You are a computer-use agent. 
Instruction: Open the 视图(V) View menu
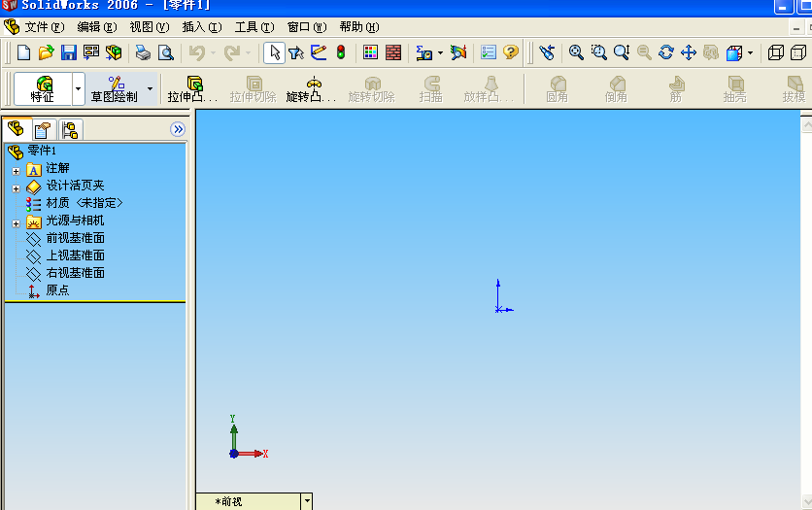(x=150, y=27)
